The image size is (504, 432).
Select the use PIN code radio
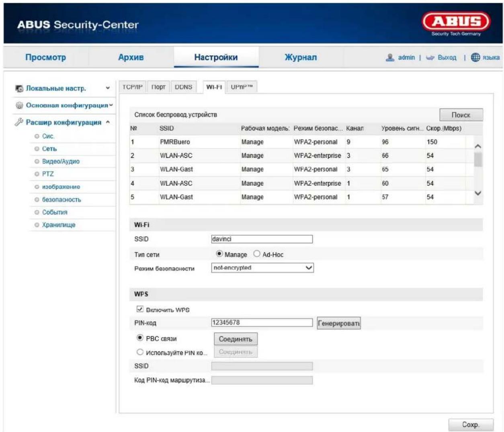tap(140, 352)
